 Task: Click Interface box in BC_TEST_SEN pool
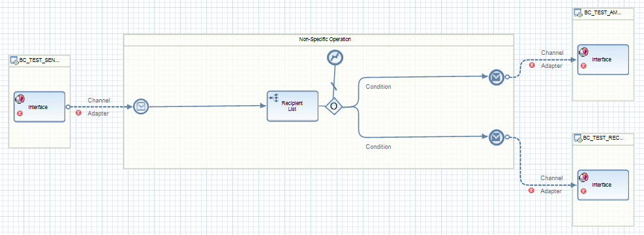point(39,107)
